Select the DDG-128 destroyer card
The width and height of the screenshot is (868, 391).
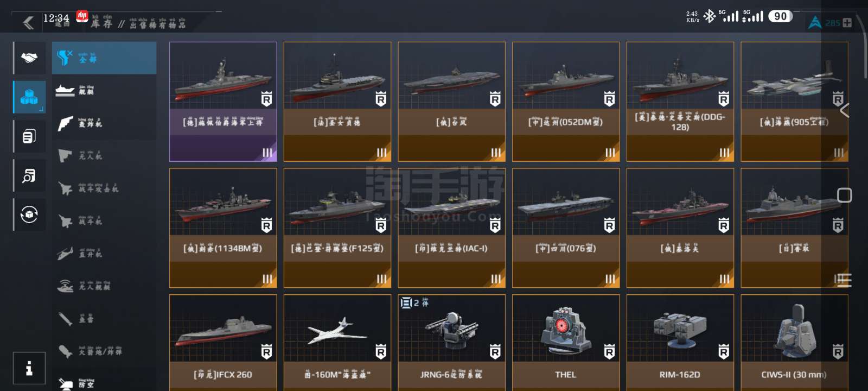click(x=680, y=102)
